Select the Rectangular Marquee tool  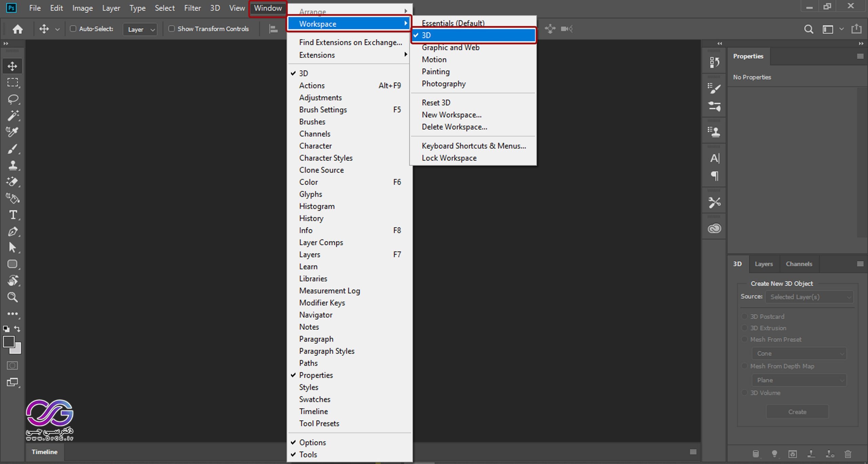click(13, 82)
